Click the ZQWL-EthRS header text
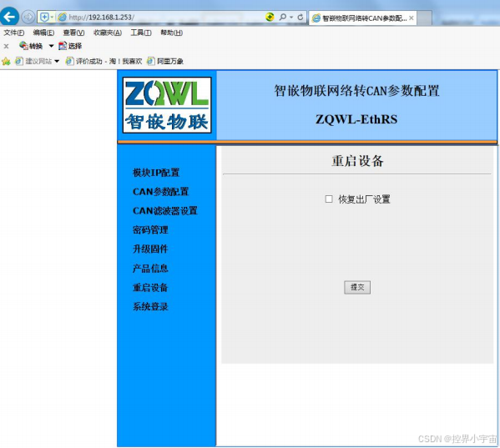Screen dimensions: 500x448 pos(356,119)
